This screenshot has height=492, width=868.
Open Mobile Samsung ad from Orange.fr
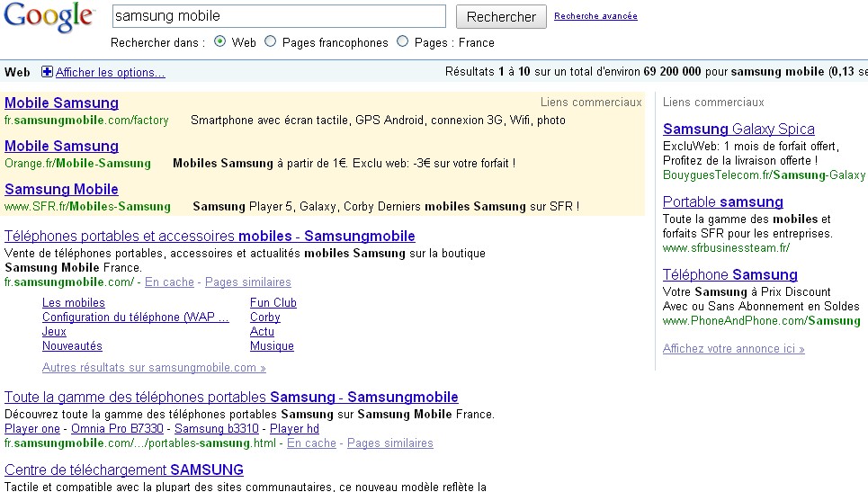[61, 146]
